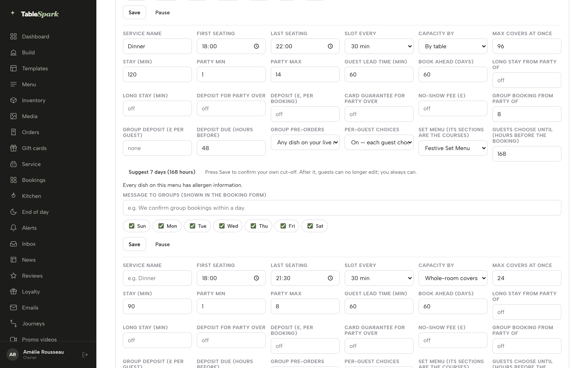The image size is (588, 368).
Task: Open the Orders receipt icon
Action: click(x=13, y=132)
